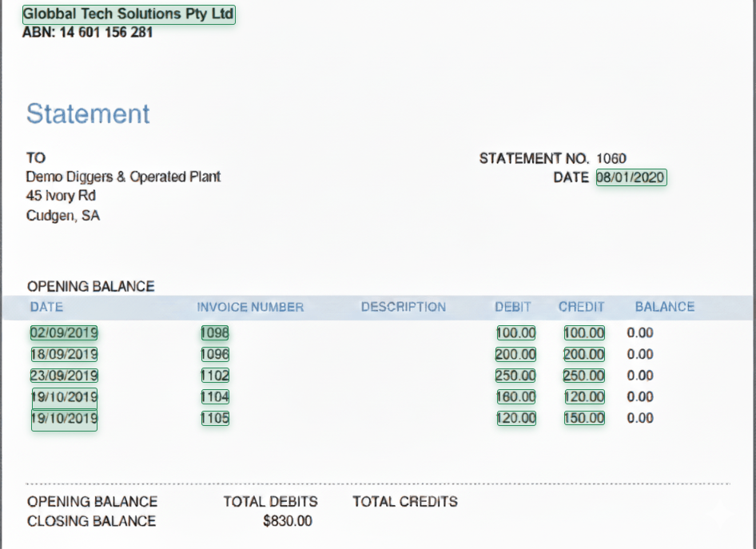Viewport: 756px width, 549px height.
Task: Select the recipient Demo Diggers & Operated Plant
Action: (123, 177)
